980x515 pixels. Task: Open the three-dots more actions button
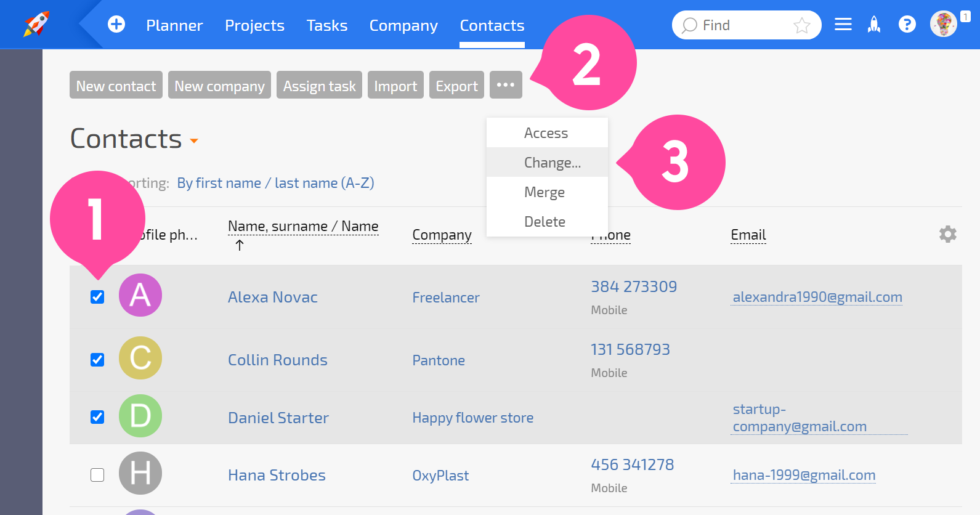pos(506,85)
